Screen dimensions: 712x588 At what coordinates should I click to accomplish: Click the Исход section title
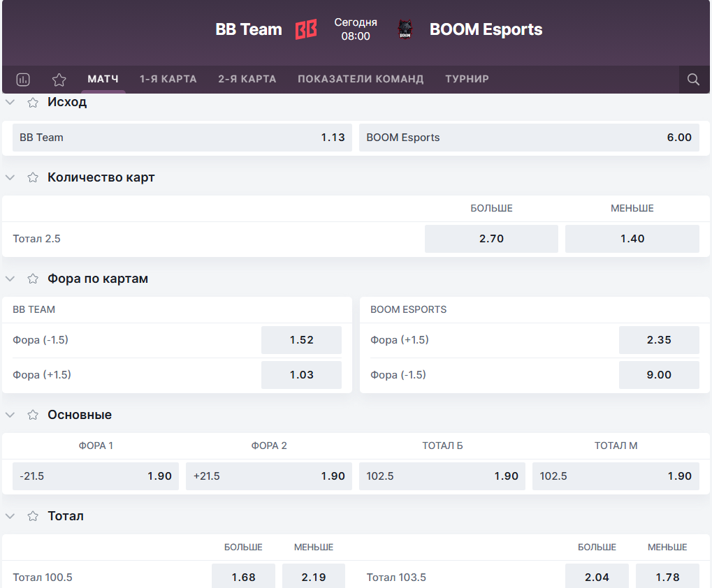point(67,102)
